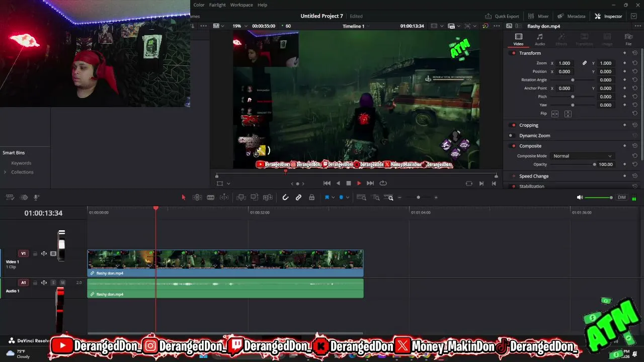Toggle the Inspector panel button
This screenshot has height=362, width=644.
(608, 16)
